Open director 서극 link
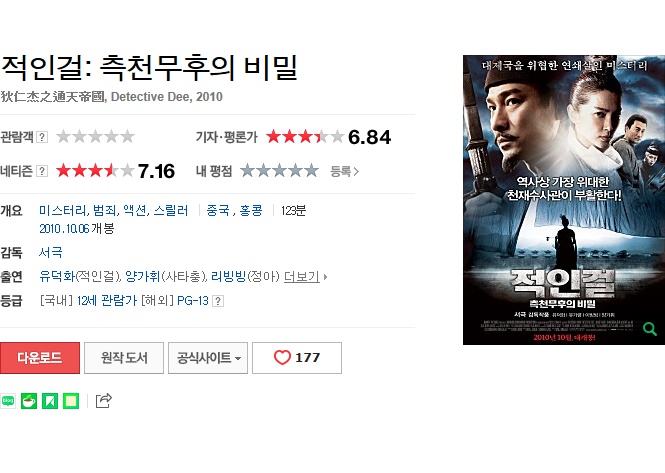Image resolution: width=665 pixels, height=473 pixels. point(50,252)
